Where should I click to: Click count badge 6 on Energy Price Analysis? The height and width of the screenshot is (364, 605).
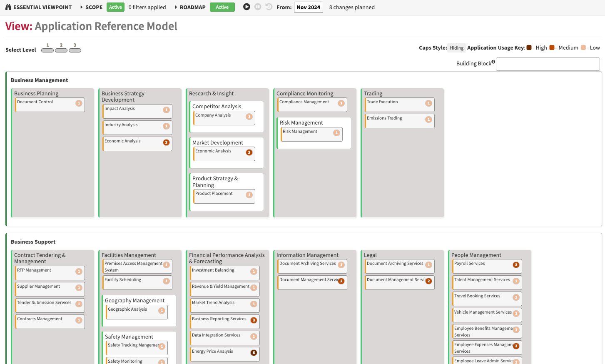[254, 353]
